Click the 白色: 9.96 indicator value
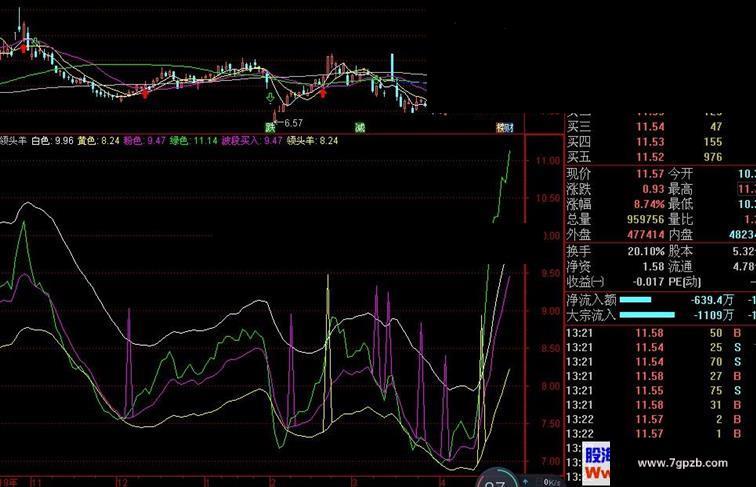Screen dimensions: 756x487 52,141
